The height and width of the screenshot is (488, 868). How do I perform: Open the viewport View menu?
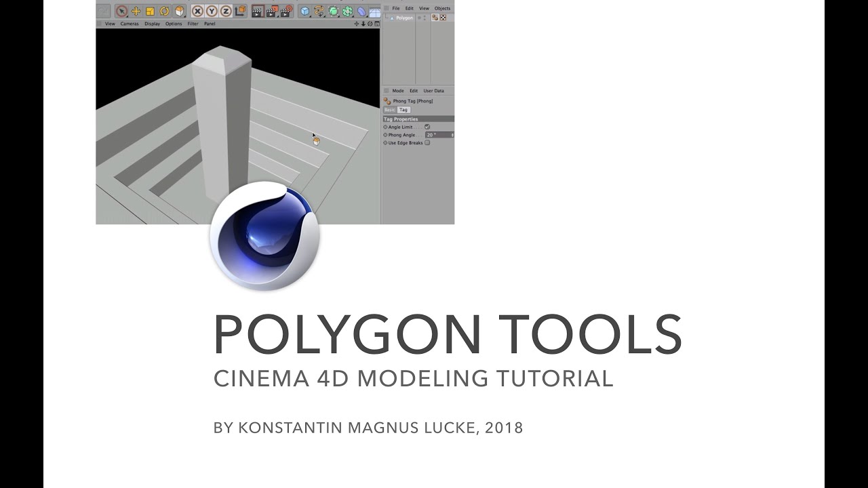tap(110, 24)
